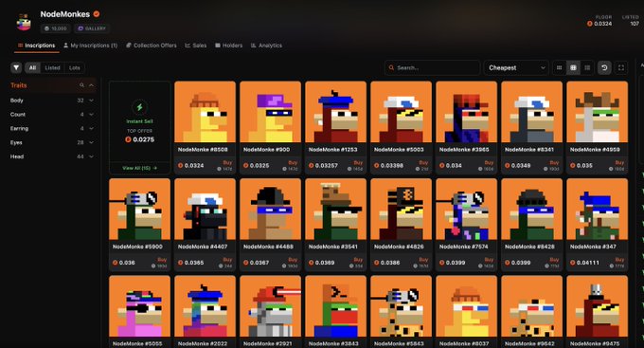
Task: Buy NodeMonke #347
Action: coord(619,260)
